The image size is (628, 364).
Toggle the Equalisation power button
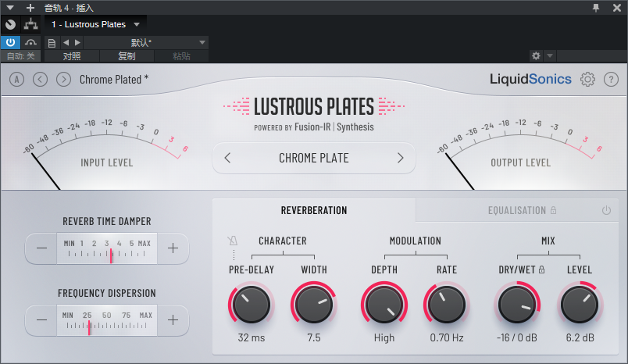(x=606, y=210)
